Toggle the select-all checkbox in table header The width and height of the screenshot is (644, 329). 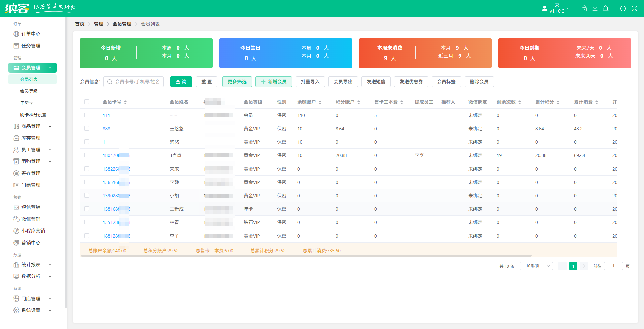point(87,102)
